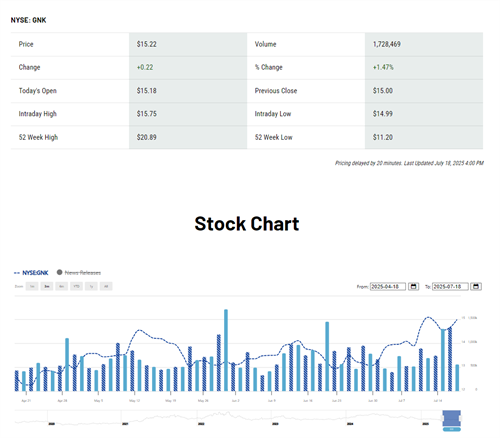The height and width of the screenshot is (438, 500).
Task: Click the navigator range selector handle
Action: [451, 418]
